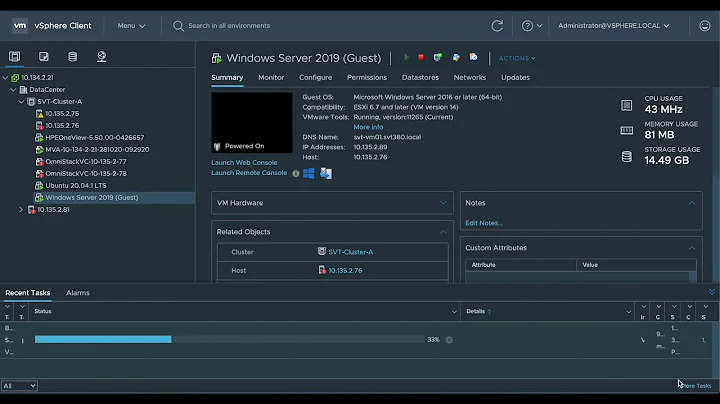
Task: Collapse the Custom Attributes panel
Action: [692, 248]
